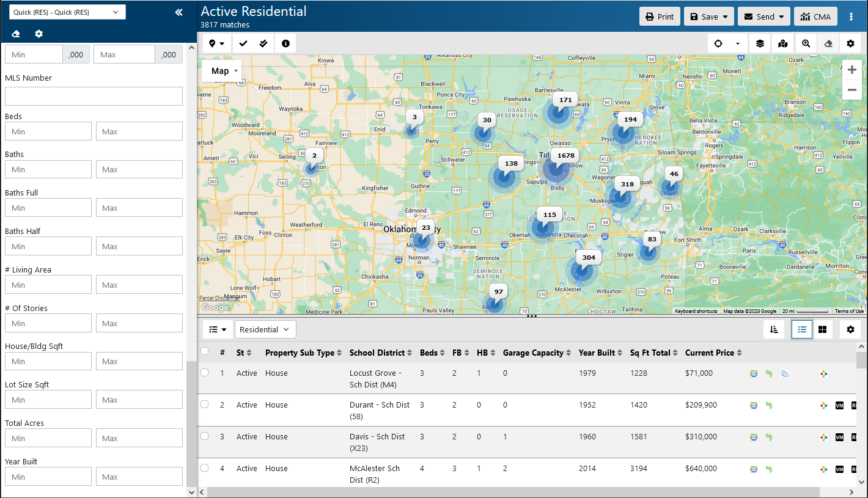Click the CMA button

815,16
